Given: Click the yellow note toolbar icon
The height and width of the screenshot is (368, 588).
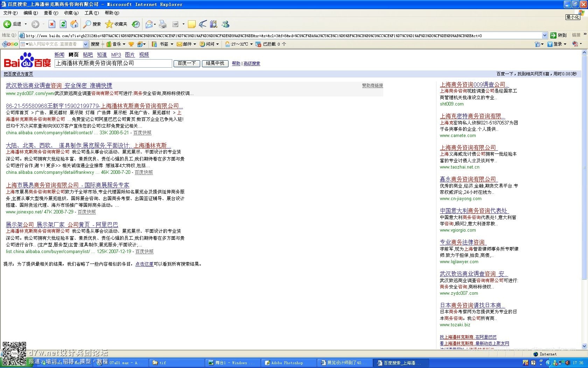Looking at the screenshot, I should 192,24.
